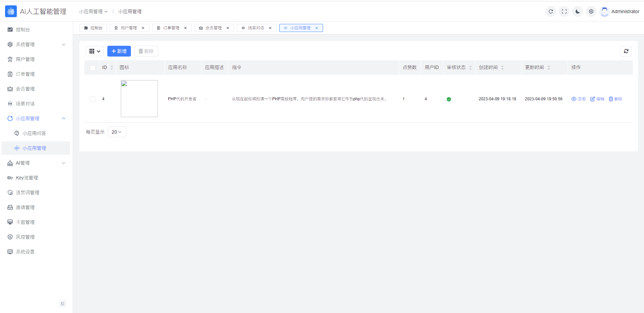The width and height of the screenshot is (644, 313).
Task: Sort by 创建时间 column
Action: pyautogui.click(x=502, y=68)
